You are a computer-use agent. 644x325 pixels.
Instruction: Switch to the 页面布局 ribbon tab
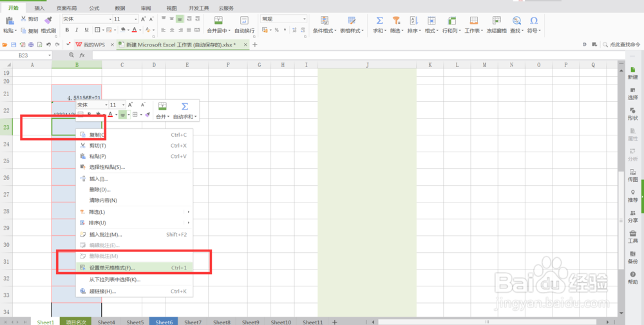click(x=66, y=8)
